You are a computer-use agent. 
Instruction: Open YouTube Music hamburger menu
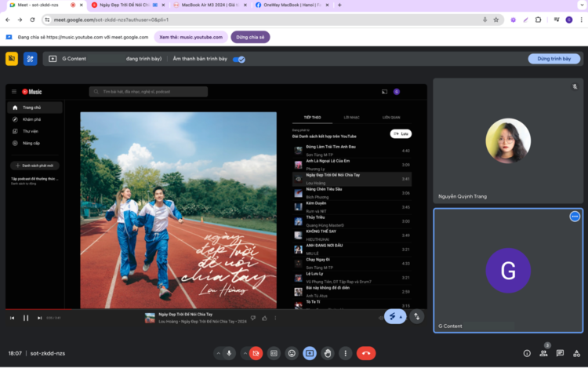click(14, 92)
